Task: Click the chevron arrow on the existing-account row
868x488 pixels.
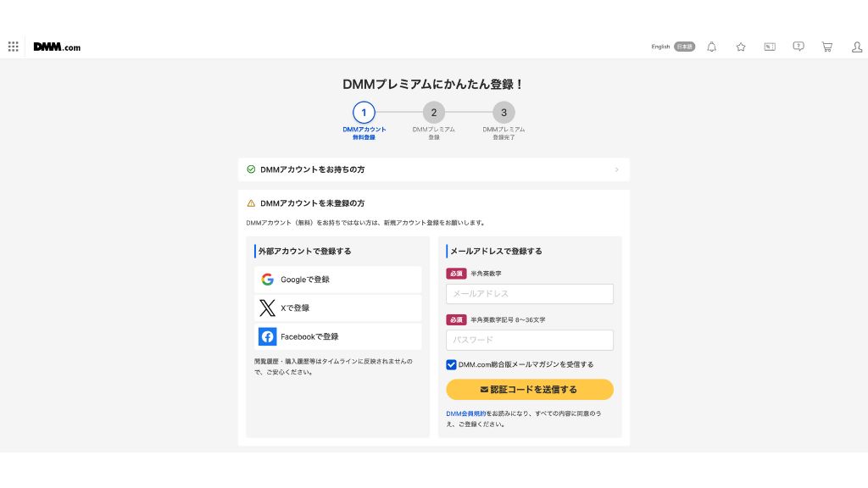Action: (x=616, y=169)
